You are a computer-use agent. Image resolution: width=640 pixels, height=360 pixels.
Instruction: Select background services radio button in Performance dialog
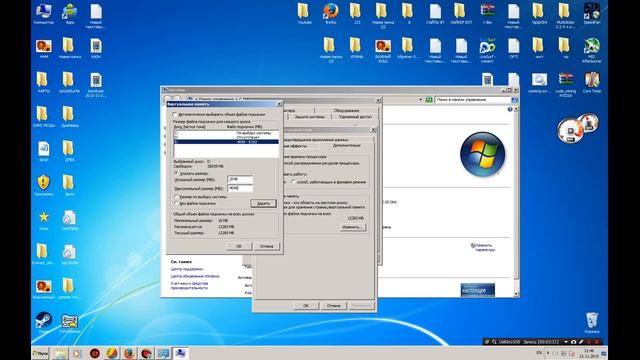[x=293, y=182]
